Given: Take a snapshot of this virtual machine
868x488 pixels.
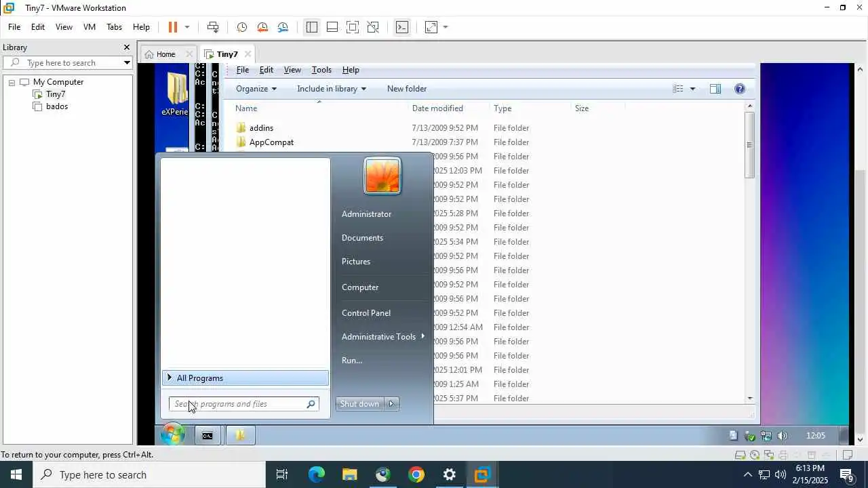Looking at the screenshot, I should pos(241,27).
